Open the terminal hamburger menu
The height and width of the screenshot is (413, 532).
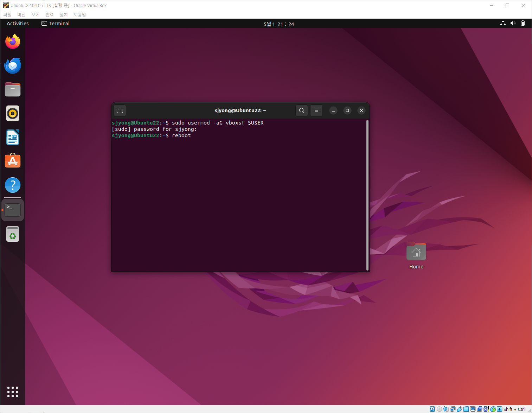[316, 110]
